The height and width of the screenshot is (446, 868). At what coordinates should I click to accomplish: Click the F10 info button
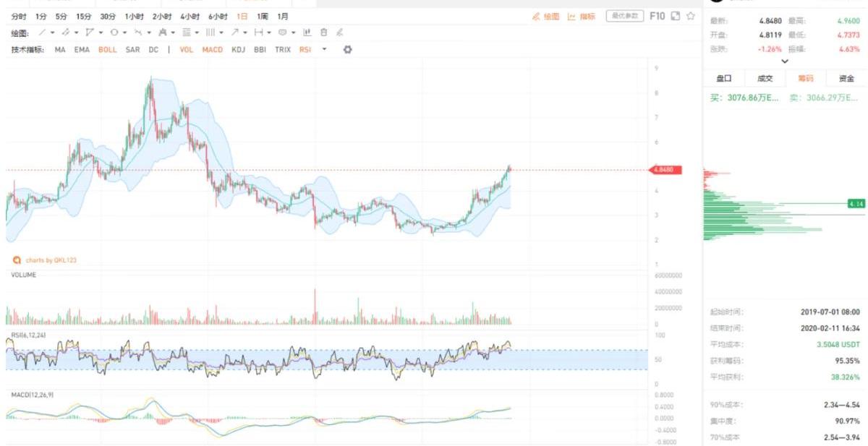point(657,16)
